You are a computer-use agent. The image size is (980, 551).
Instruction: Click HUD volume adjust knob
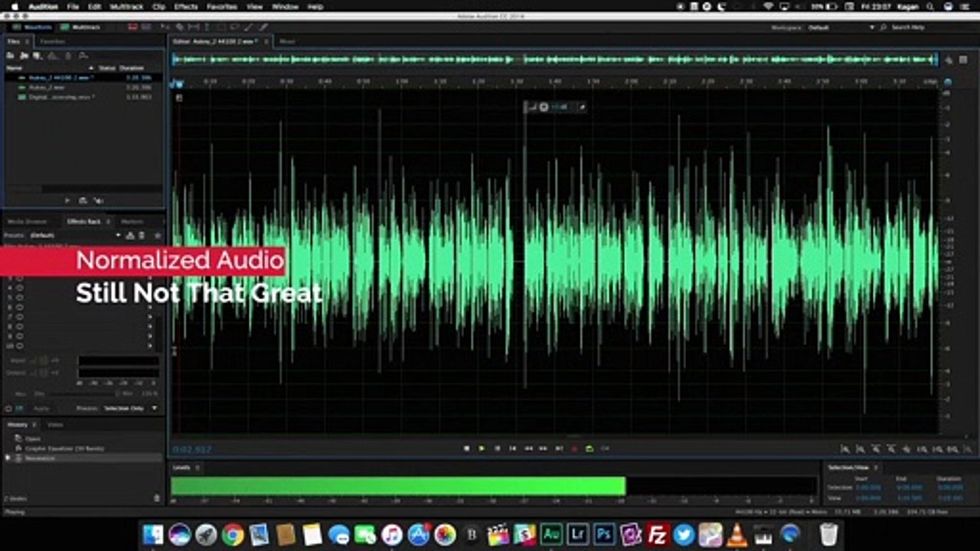(x=544, y=107)
